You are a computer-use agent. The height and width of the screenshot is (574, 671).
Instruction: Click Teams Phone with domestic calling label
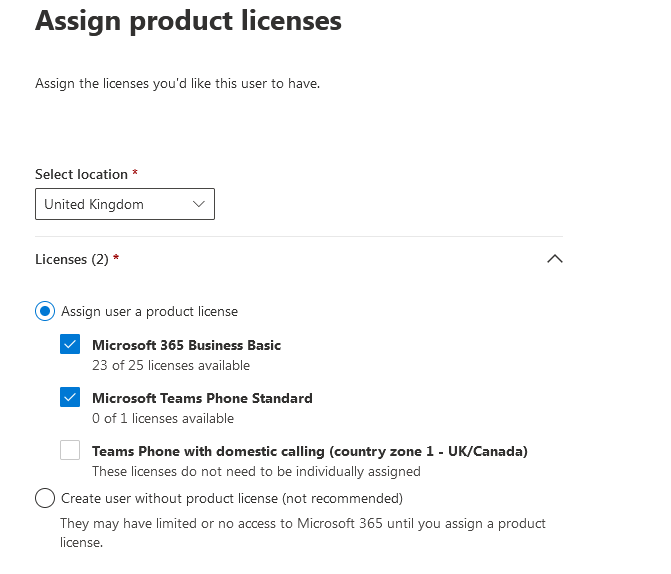tap(310, 451)
